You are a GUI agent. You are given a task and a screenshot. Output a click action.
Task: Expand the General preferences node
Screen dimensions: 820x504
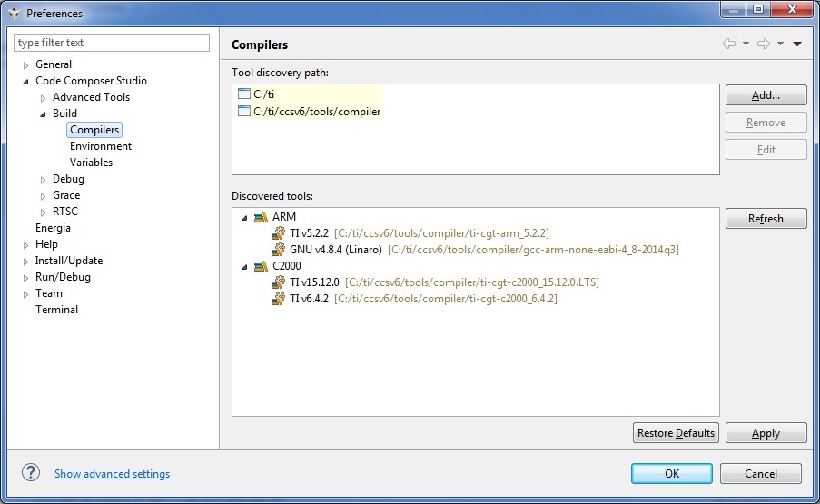pyautogui.click(x=25, y=65)
